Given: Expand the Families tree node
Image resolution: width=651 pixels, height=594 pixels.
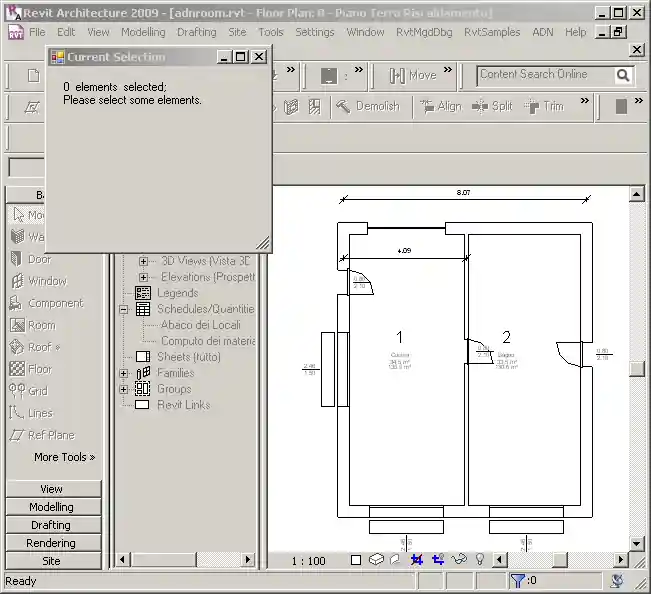Looking at the screenshot, I should 124,373.
